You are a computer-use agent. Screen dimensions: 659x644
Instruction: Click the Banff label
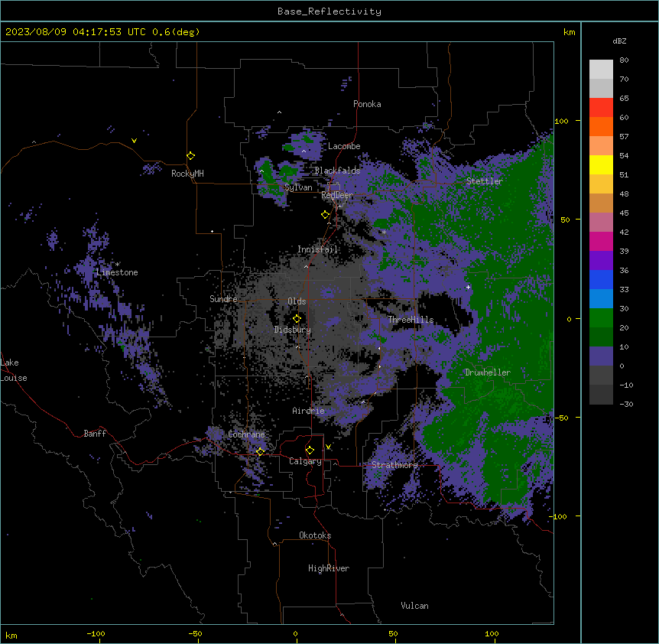(95, 434)
